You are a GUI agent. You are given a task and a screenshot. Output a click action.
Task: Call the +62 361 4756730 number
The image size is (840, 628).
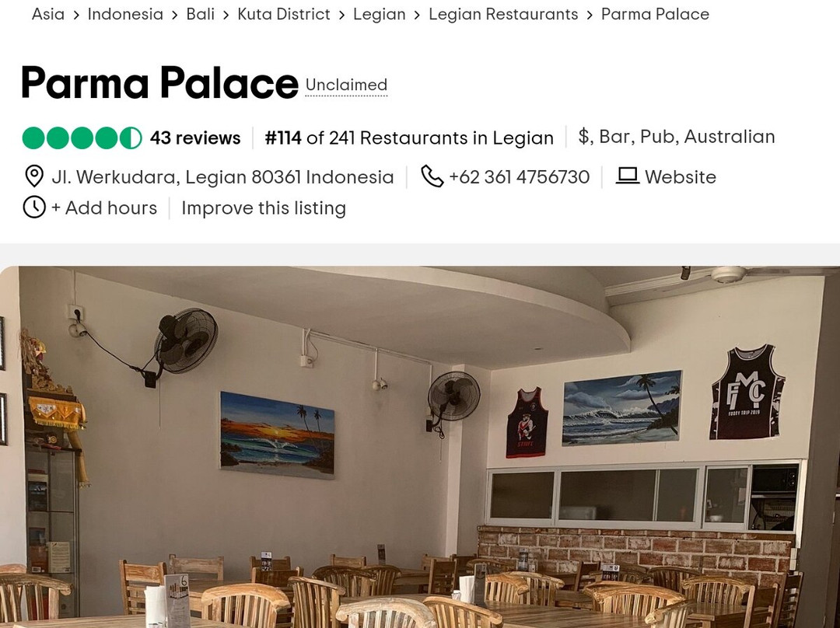[x=519, y=177]
